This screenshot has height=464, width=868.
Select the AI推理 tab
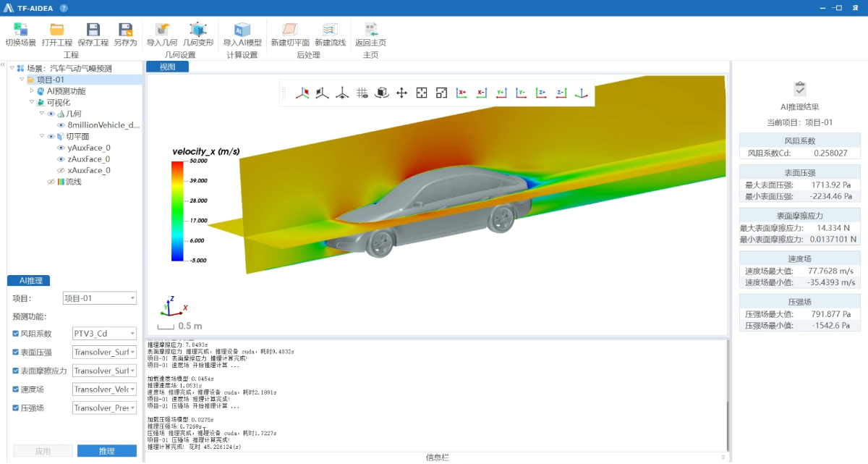(x=29, y=281)
